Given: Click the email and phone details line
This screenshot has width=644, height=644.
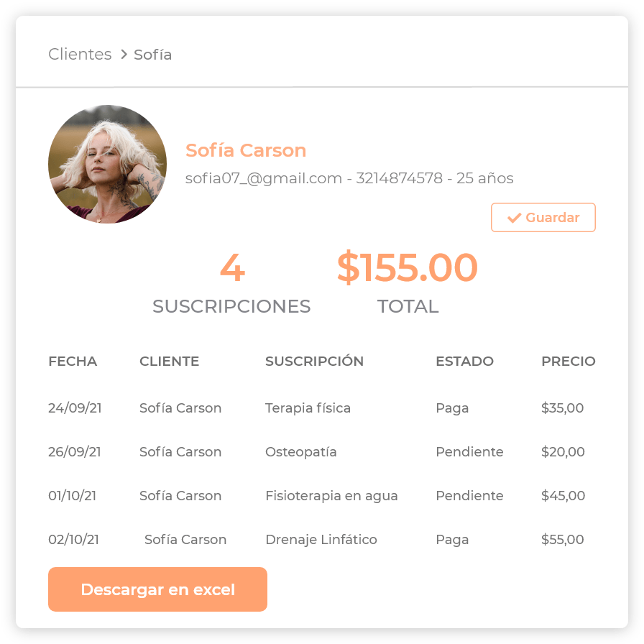Looking at the screenshot, I should tap(349, 178).
